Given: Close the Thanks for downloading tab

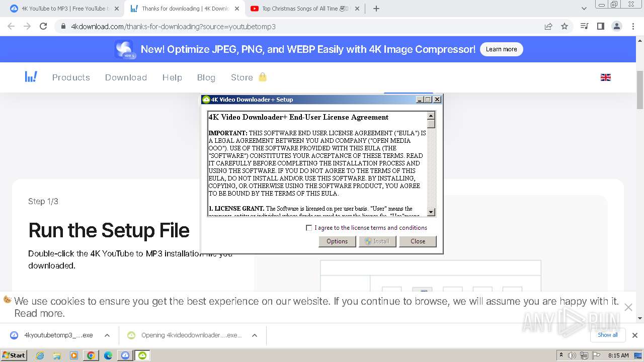Looking at the screenshot, I should click(237, 9).
